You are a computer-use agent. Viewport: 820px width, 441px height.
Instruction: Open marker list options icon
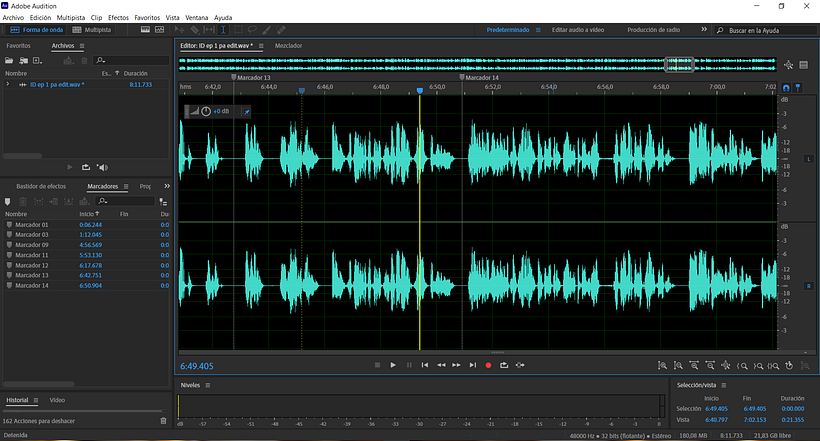click(163, 201)
